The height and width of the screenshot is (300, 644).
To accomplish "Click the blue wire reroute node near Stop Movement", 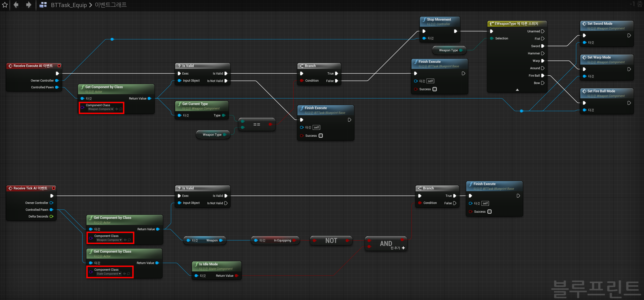I will pyautogui.click(x=112, y=39).
